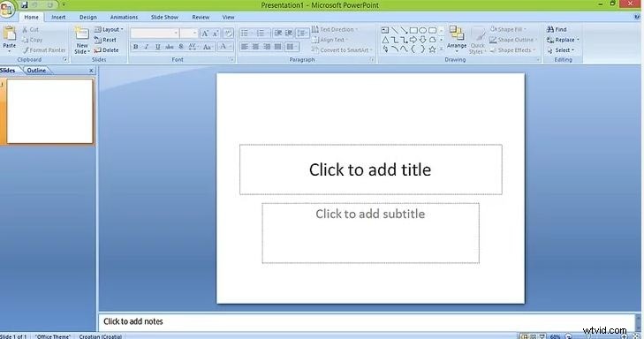Open the font name combo box
The image size is (644, 339).
(155, 34)
